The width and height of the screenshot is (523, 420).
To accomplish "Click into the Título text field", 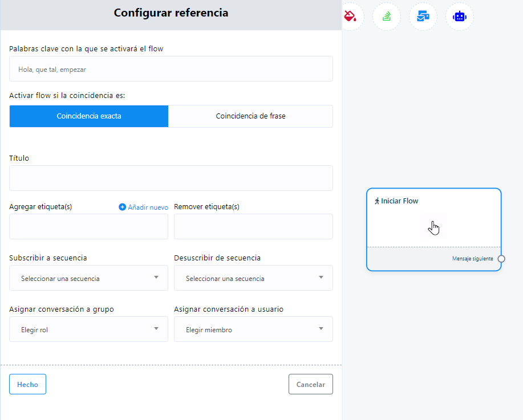I will pyautogui.click(x=171, y=178).
